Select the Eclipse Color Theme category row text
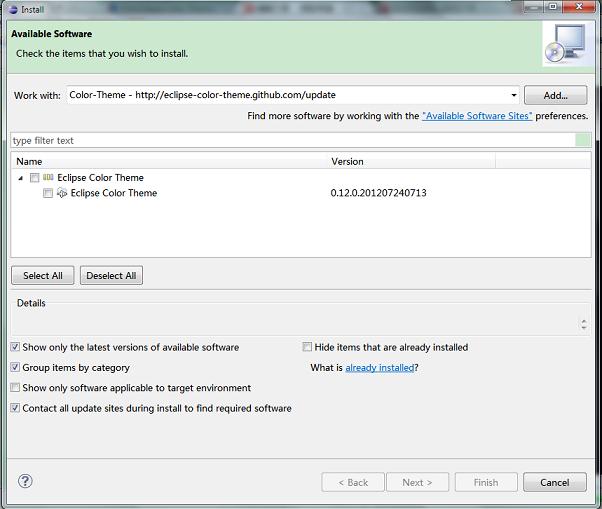 [x=100, y=177]
